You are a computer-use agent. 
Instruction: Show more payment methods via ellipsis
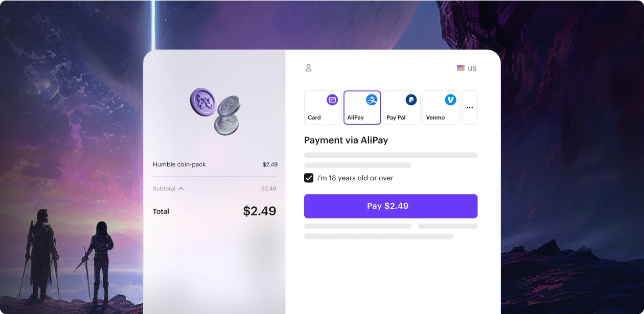(470, 108)
